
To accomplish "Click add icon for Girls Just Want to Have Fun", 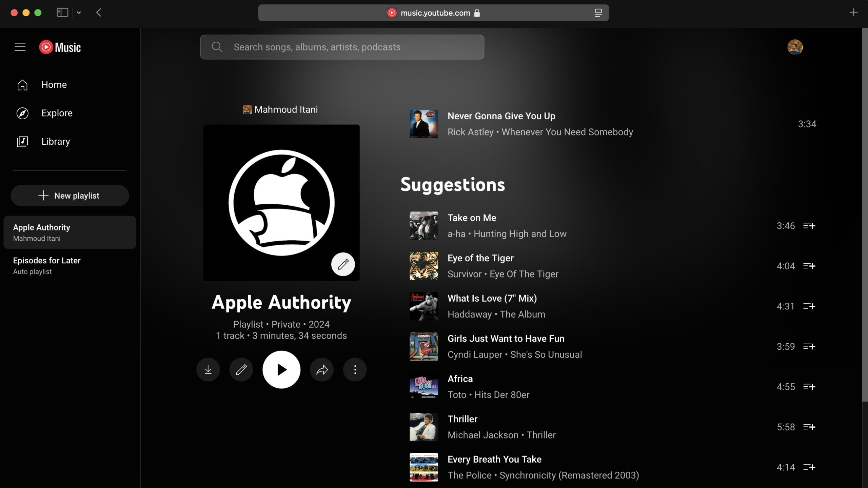I will (x=810, y=346).
